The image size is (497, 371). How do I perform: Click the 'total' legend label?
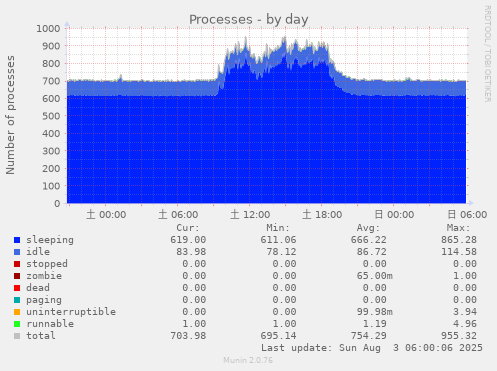(x=41, y=336)
